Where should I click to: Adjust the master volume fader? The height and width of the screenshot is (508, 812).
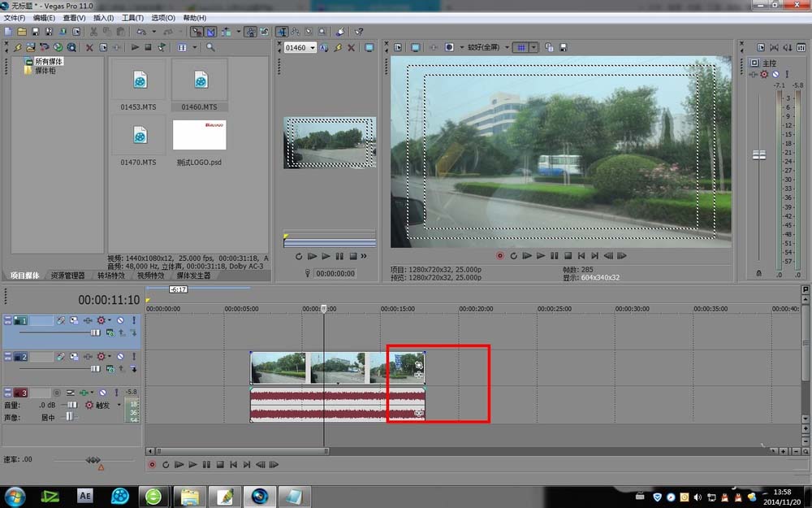[759, 155]
